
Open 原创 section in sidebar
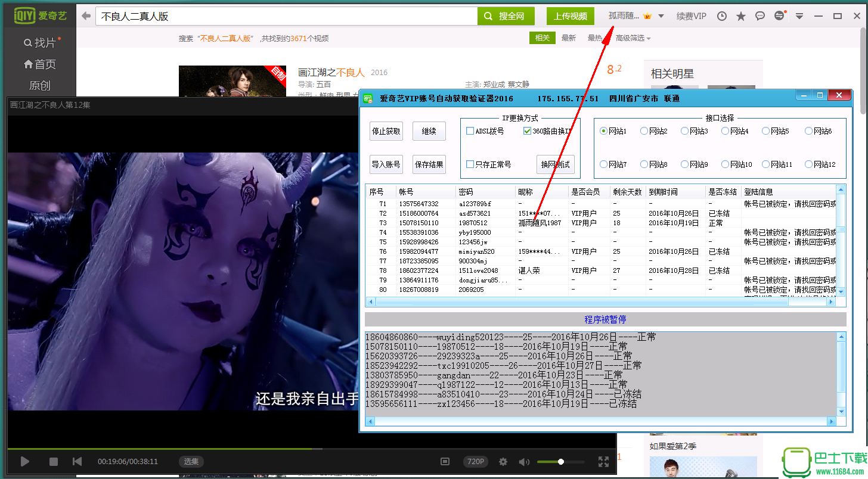click(x=40, y=86)
